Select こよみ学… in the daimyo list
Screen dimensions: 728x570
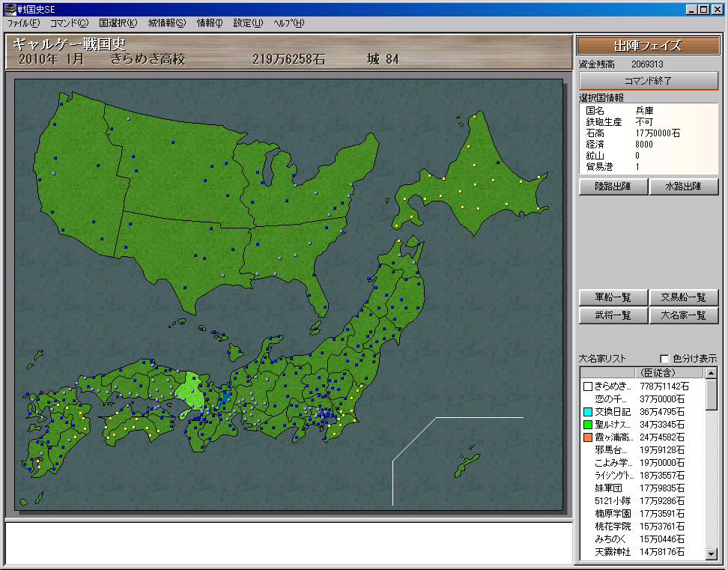[643, 463]
